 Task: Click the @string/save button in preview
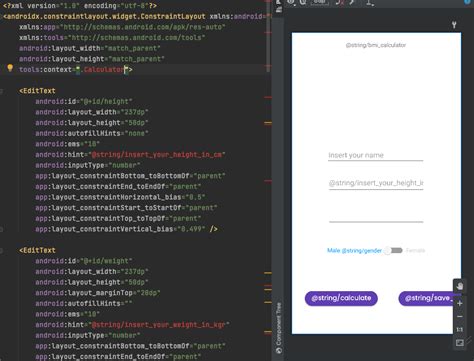point(429,298)
